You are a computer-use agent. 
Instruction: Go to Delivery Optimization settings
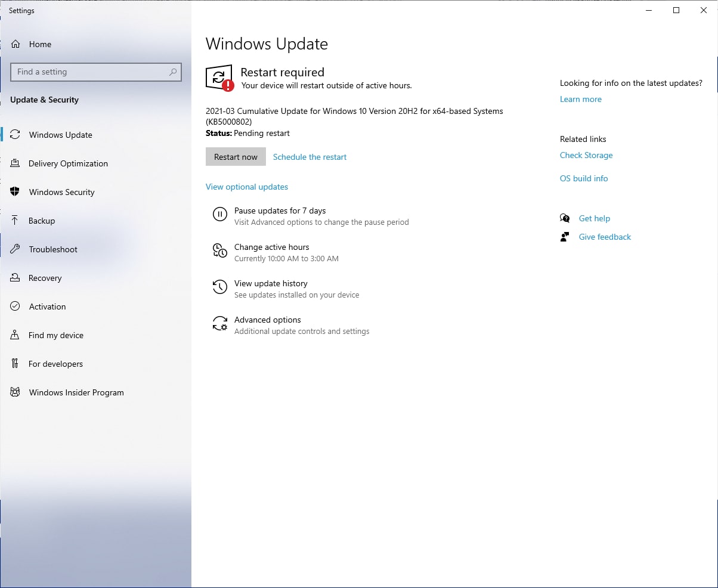(68, 163)
